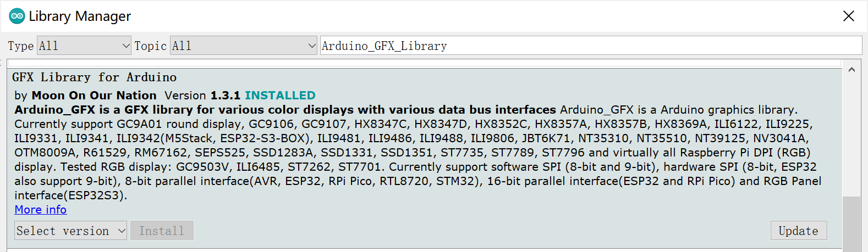Screen dimensions: 868x252
Task: Open the Topic filter dropdown
Action: 244,46
